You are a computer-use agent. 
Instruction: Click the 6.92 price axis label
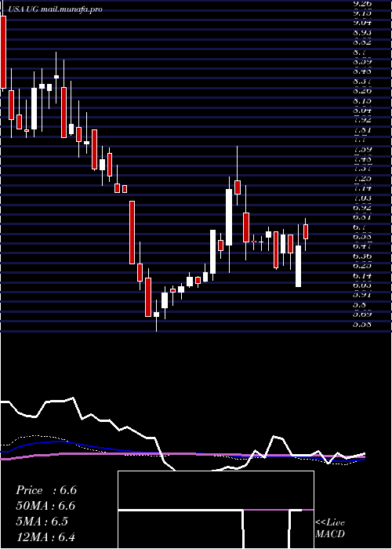[x=362, y=208]
